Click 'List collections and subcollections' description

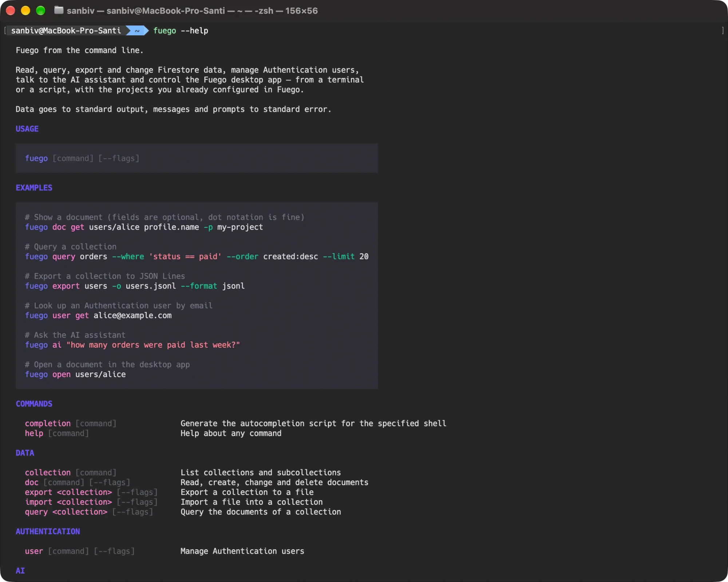point(261,473)
